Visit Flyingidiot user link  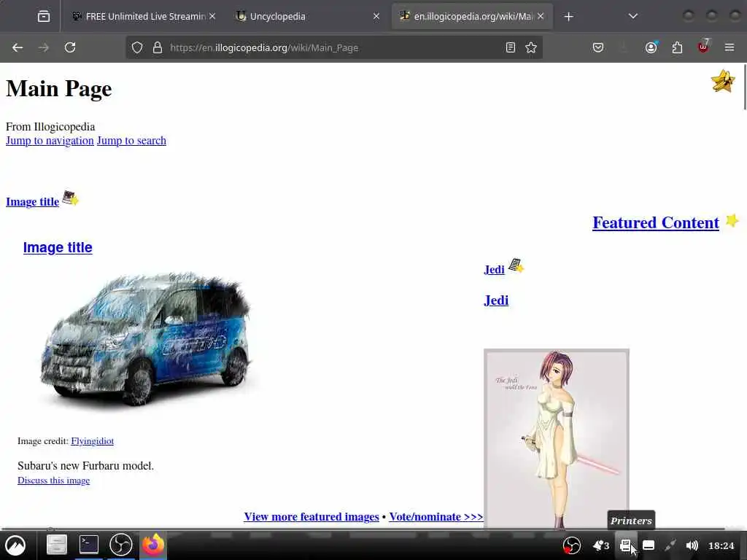point(92,441)
